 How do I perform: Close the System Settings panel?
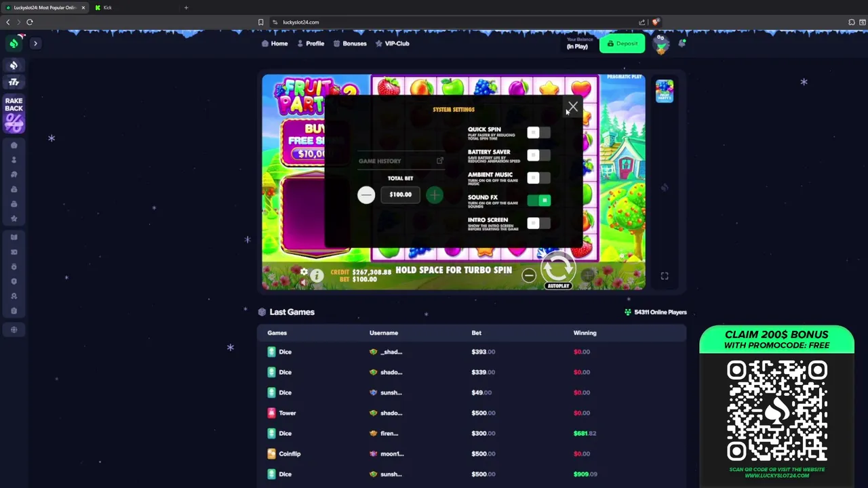click(x=572, y=107)
